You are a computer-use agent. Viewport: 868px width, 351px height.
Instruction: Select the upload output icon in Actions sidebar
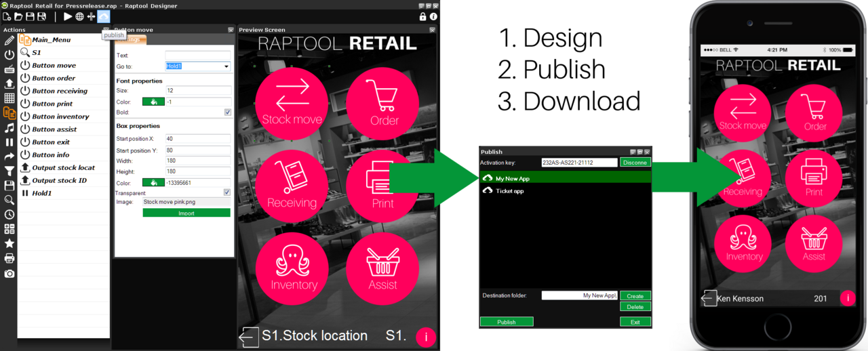point(9,83)
